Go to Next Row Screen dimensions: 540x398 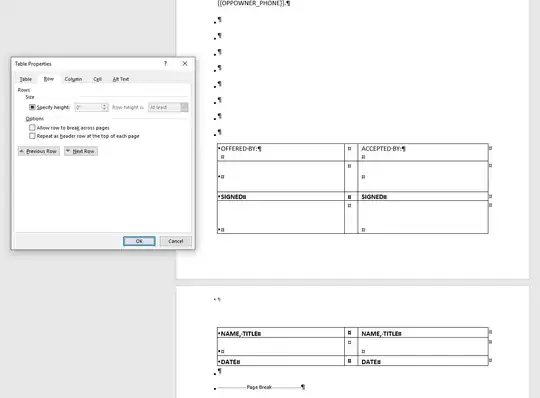coord(81,151)
